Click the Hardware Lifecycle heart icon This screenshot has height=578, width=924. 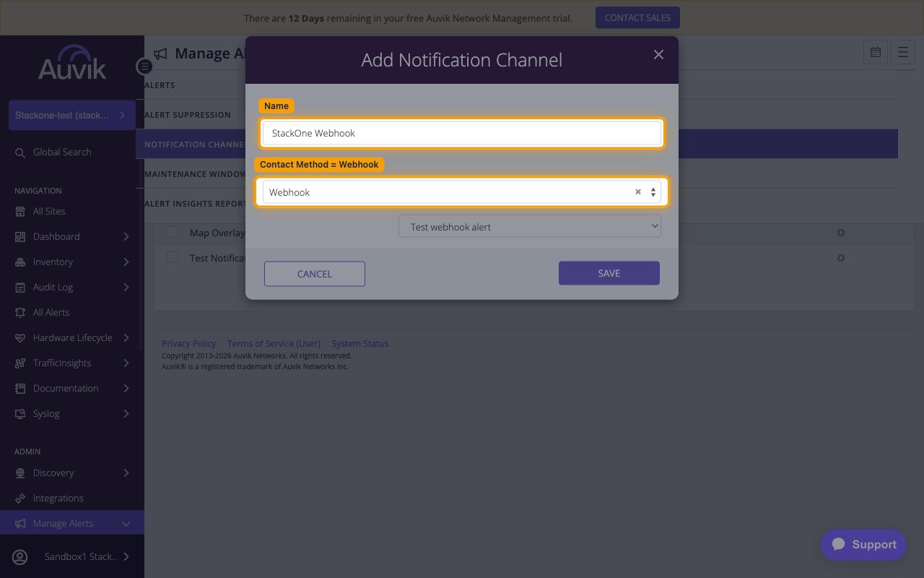[x=20, y=338]
